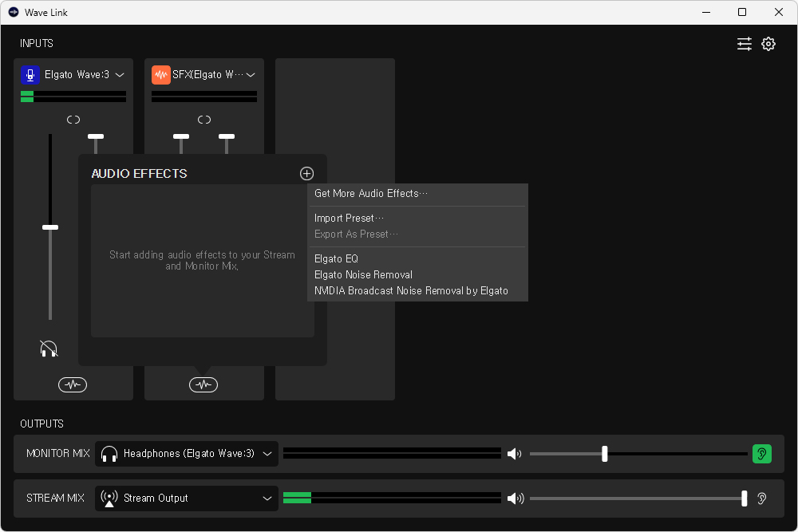The width and height of the screenshot is (798, 532).
Task: Click the broadcast icon in Stream Output selector
Action: click(x=109, y=499)
